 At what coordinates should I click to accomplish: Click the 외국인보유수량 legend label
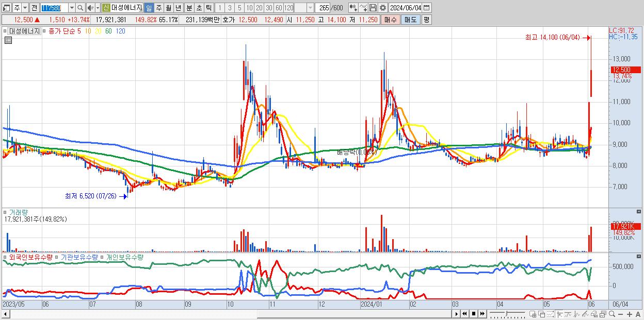[30, 257]
